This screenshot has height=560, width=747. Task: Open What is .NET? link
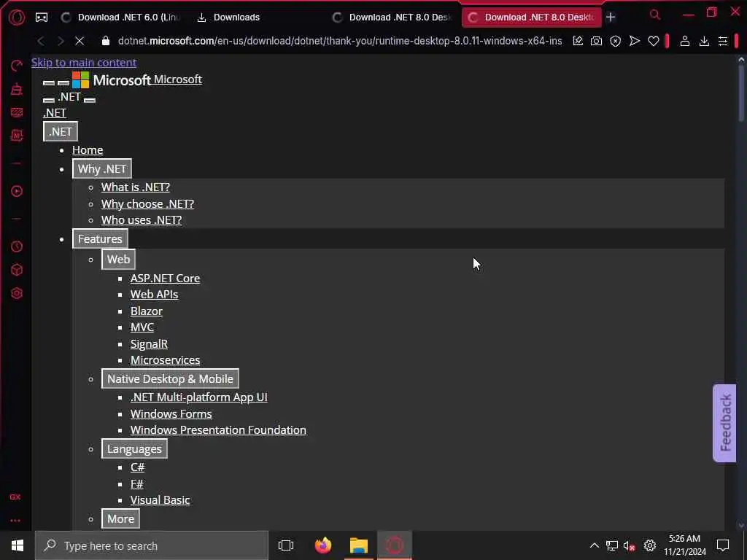(135, 187)
